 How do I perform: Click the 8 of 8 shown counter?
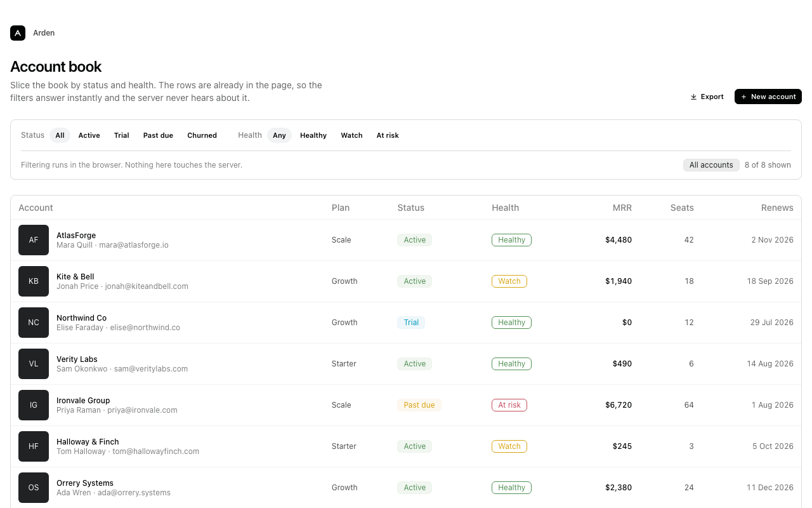(x=768, y=165)
